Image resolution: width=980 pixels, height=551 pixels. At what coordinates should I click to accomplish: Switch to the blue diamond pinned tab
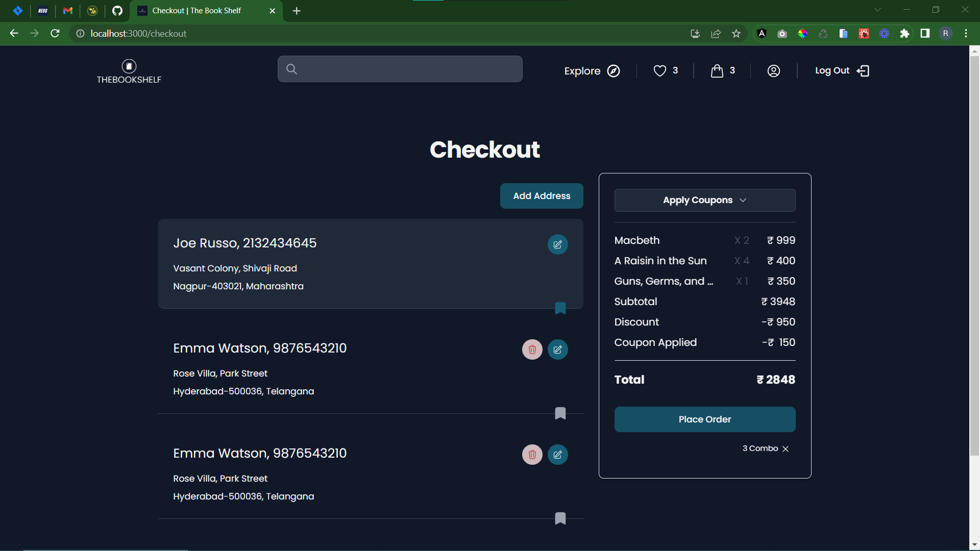tap(18, 11)
